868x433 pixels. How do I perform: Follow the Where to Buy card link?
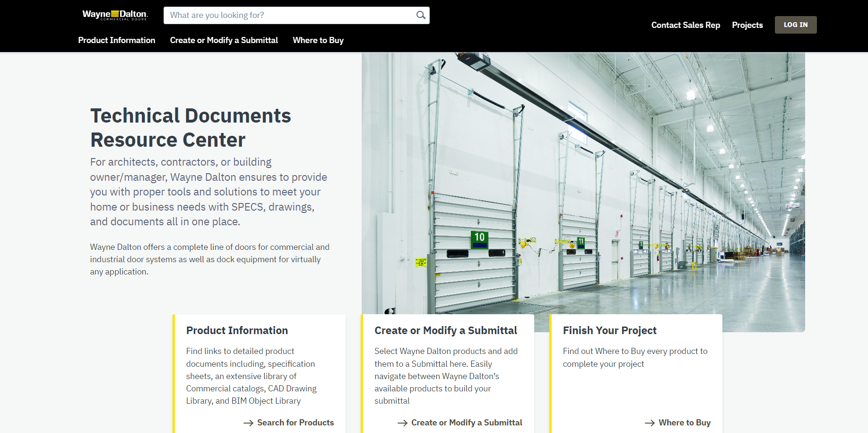[x=684, y=423]
